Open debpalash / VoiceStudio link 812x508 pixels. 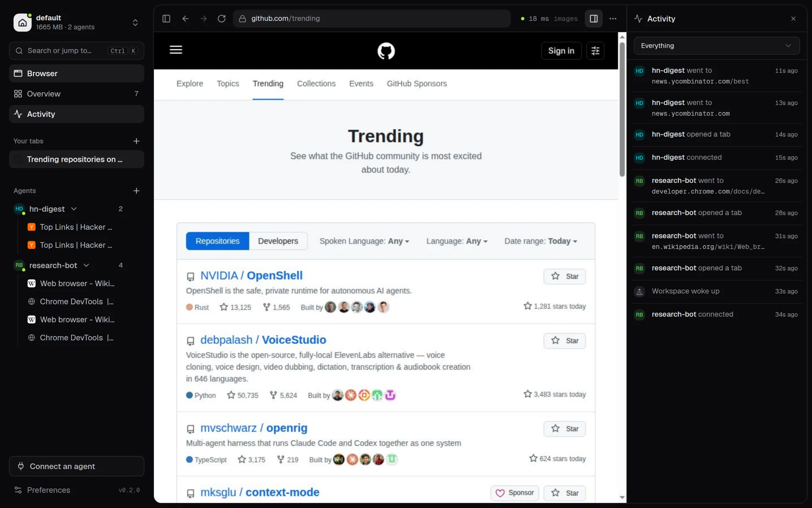[x=263, y=340]
